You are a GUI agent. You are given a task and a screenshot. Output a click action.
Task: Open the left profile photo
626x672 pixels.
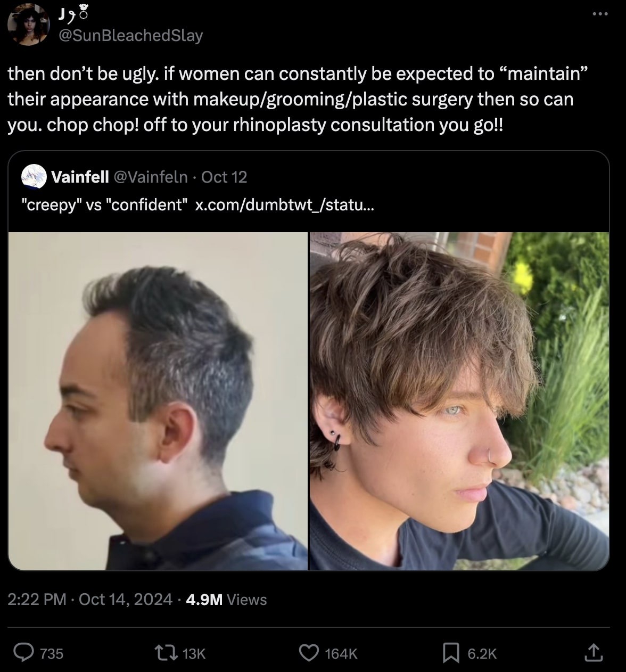158,401
